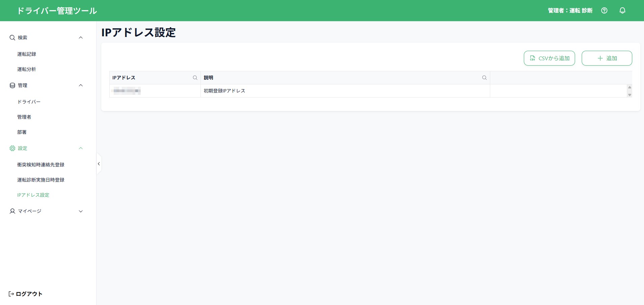
Task: Go to the ドライバー page
Action: click(x=29, y=102)
